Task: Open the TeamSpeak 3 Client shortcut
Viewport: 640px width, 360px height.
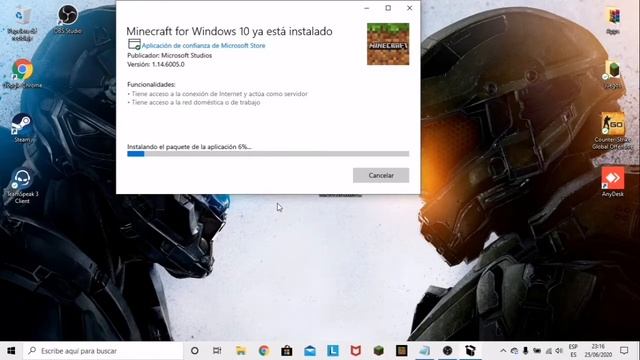Action: point(22,186)
